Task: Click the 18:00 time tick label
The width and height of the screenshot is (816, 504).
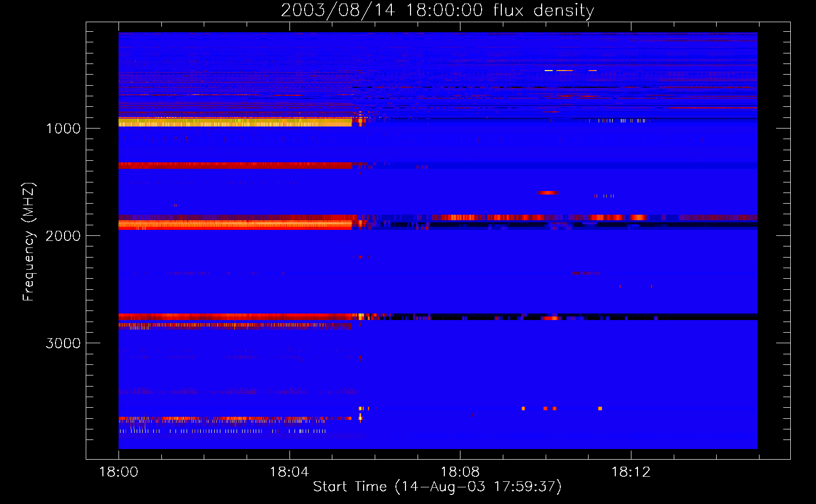Action: 119,472
